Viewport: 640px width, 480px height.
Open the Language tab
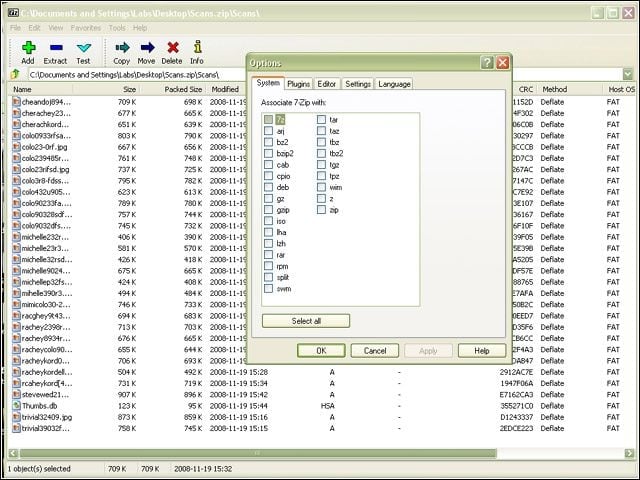394,84
